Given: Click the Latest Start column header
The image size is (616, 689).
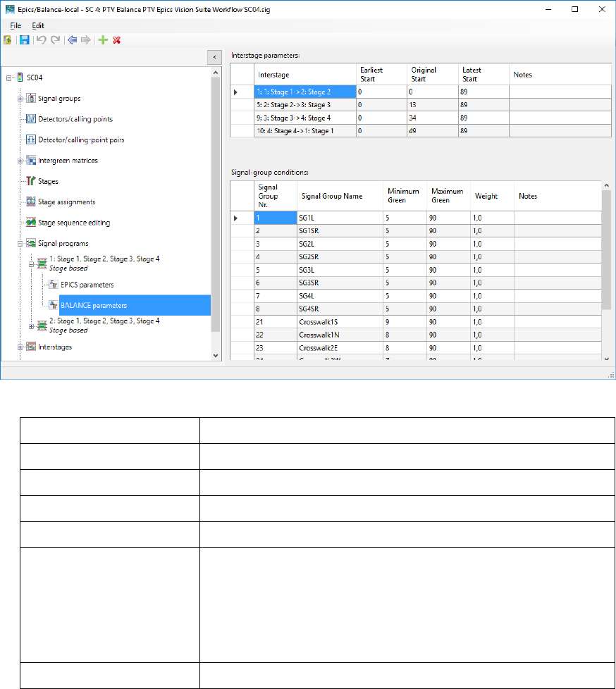Looking at the screenshot, I should point(483,74).
